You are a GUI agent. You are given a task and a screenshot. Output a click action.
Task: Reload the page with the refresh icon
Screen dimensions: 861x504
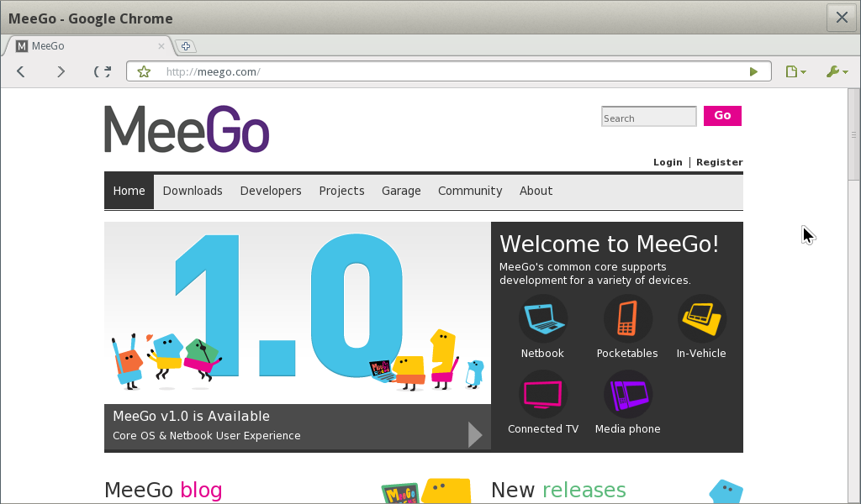coord(103,72)
